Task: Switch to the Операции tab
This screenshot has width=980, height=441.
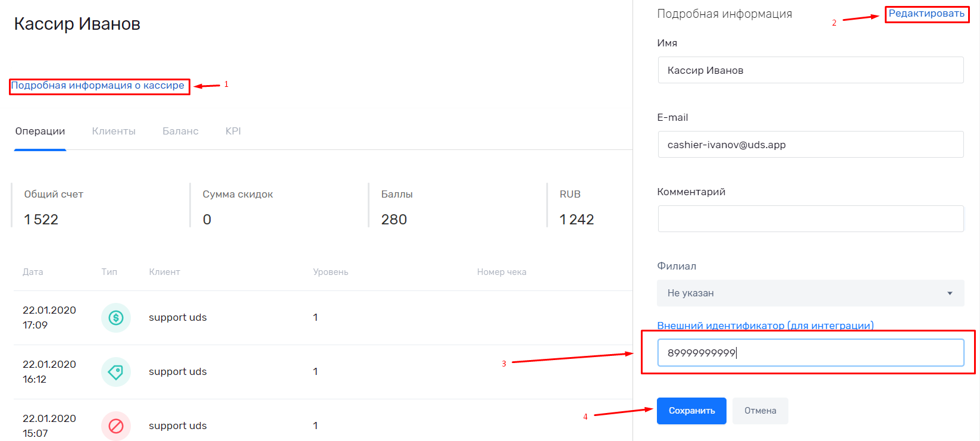Action: [x=40, y=131]
